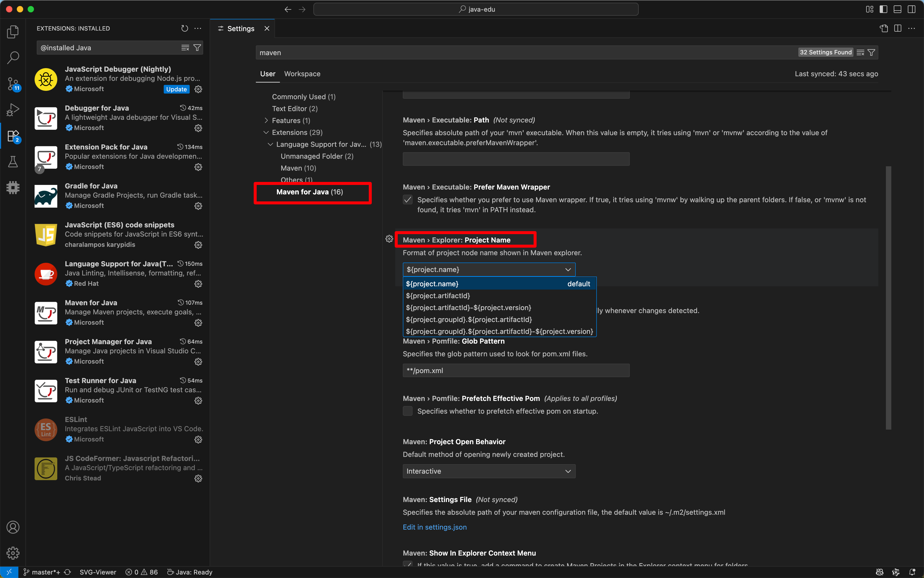Filter settings with funnel icon
924x578 pixels.
pyautogui.click(x=871, y=52)
